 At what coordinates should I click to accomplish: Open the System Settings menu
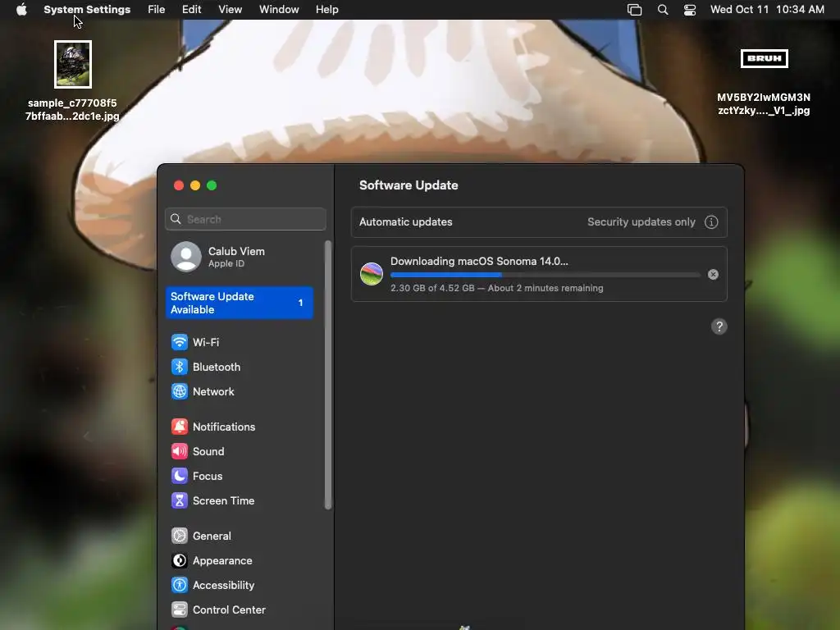(87, 10)
